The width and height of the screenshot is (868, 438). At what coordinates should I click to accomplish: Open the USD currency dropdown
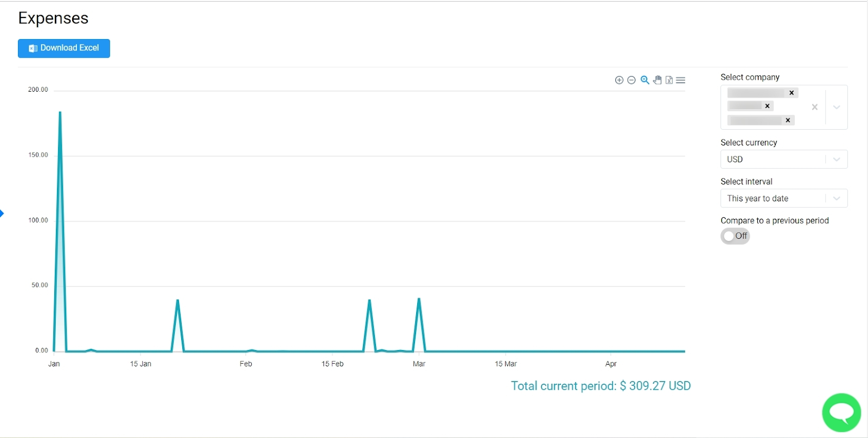point(837,160)
